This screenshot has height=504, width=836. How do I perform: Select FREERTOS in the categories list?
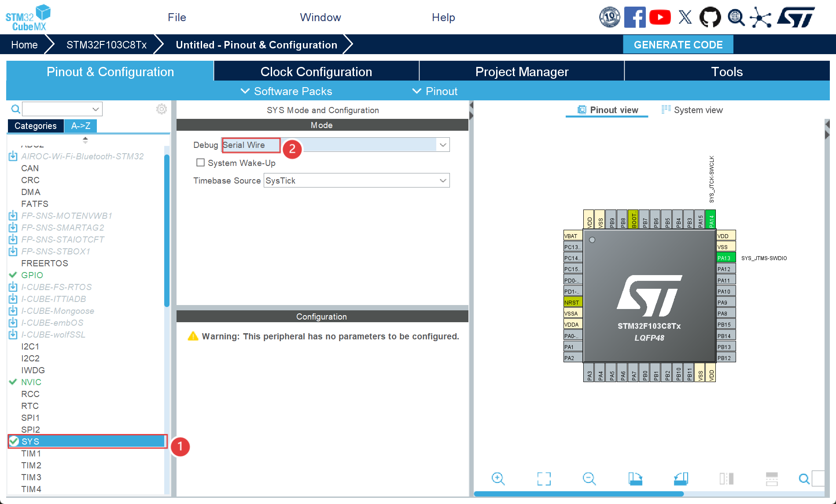coord(44,263)
